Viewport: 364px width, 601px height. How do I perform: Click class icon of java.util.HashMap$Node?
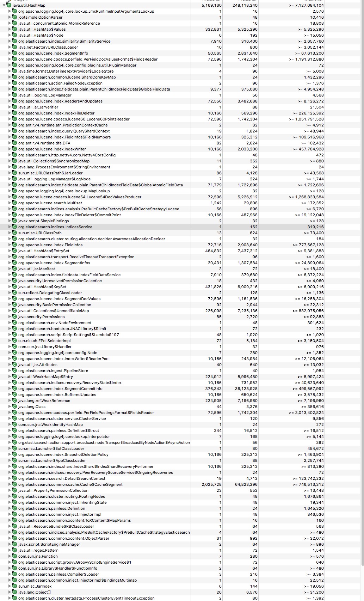click(x=14, y=35)
